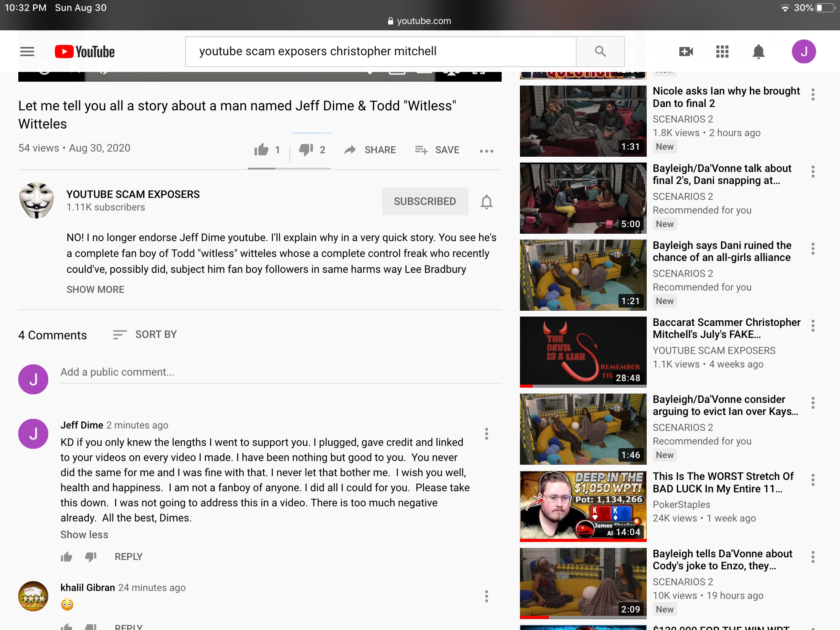Collapse Jeff Dime comment with Show less
The image size is (840, 630).
(x=84, y=534)
